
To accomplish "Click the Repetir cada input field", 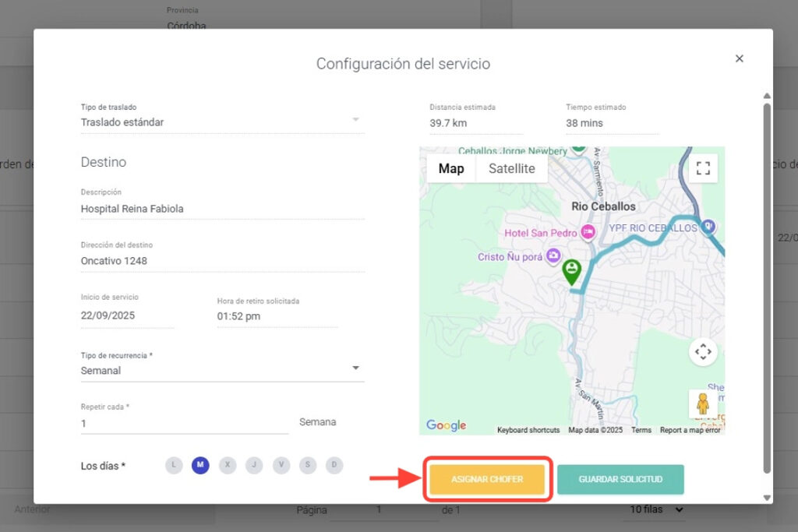I will (x=184, y=424).
